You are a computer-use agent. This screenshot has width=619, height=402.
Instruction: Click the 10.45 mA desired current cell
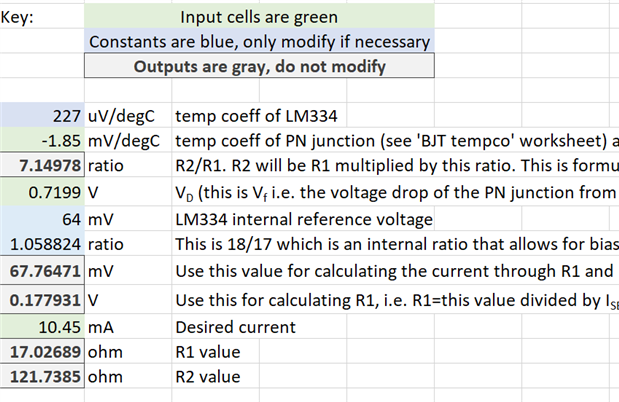42,327
